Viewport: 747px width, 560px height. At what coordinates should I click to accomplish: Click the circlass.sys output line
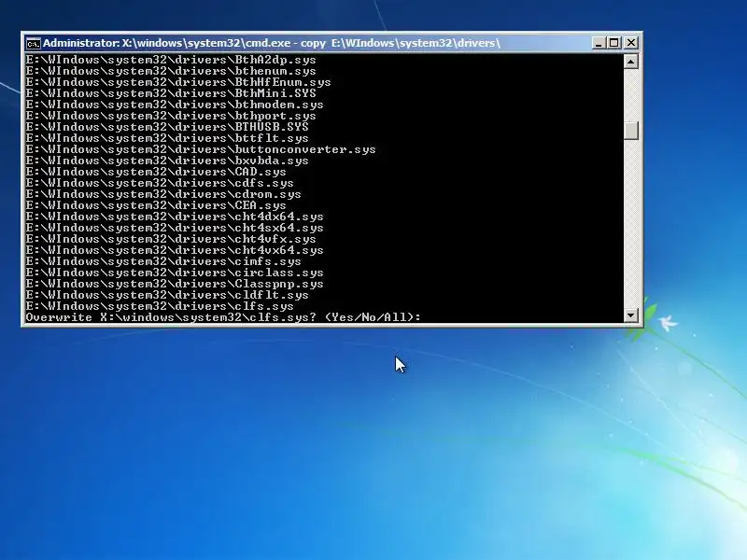(x=175, y=273)
